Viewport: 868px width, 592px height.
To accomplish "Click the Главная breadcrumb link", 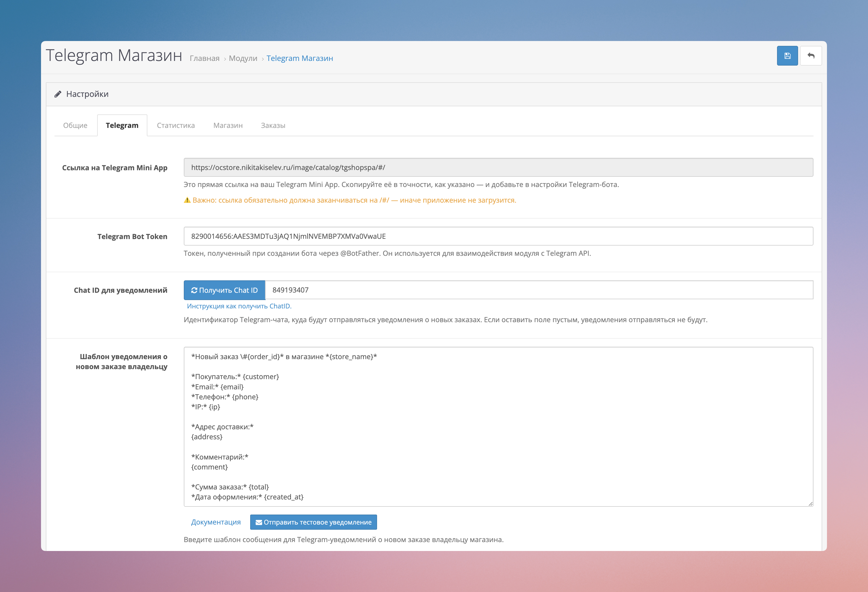I will click(x=205, y=58).
